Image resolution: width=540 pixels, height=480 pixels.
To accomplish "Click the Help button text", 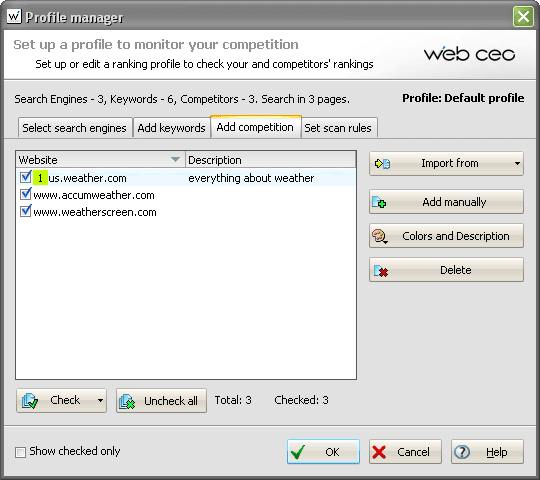I will [497, 452].
